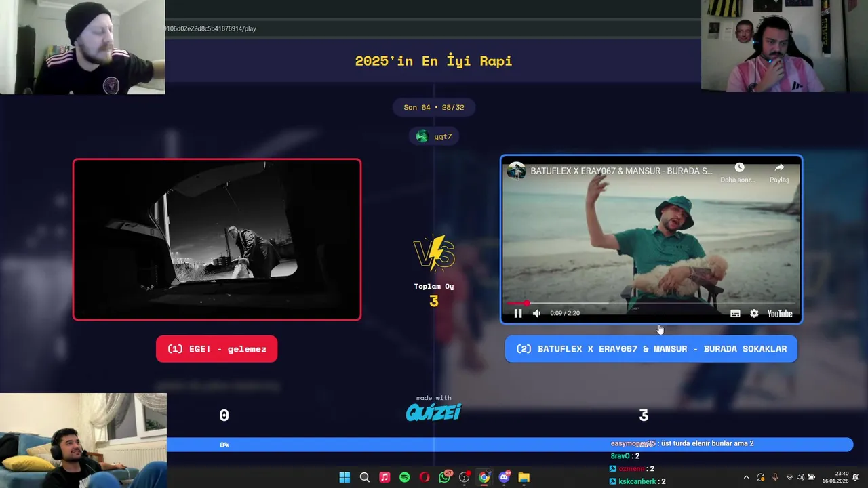
Task: Vote for (2) BATUFLEX X ERAY067 & MANSUR
Action: click(651, 349)
